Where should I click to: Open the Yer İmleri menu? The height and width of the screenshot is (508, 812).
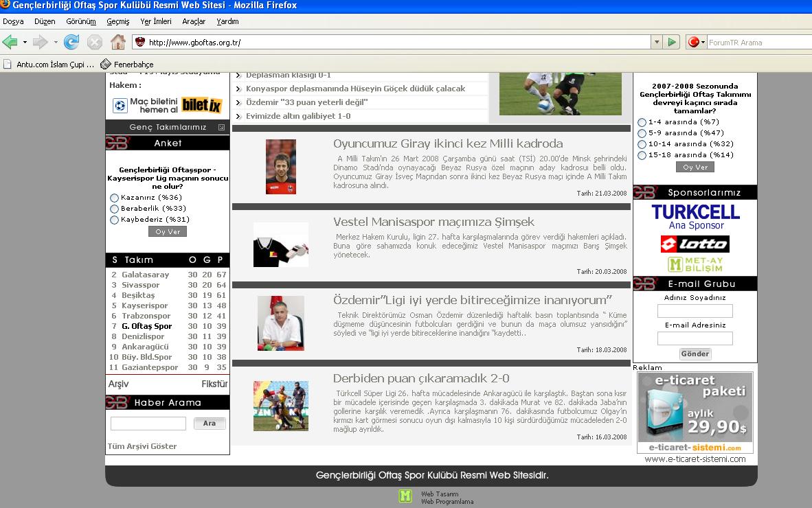coord(156,21)
